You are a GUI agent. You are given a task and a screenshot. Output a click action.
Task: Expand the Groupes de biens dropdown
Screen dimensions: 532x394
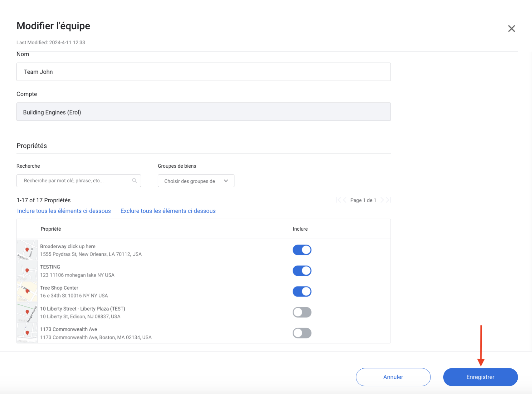[196, 181]
